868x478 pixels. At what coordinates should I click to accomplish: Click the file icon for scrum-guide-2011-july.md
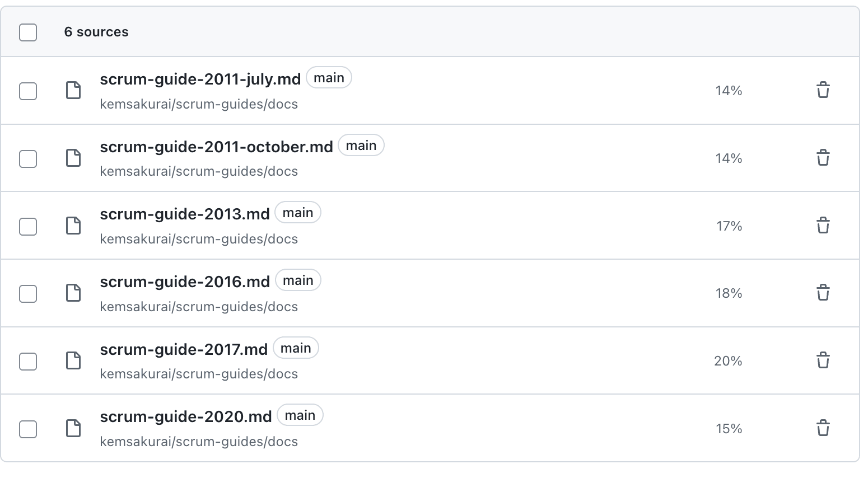[73, 90]
